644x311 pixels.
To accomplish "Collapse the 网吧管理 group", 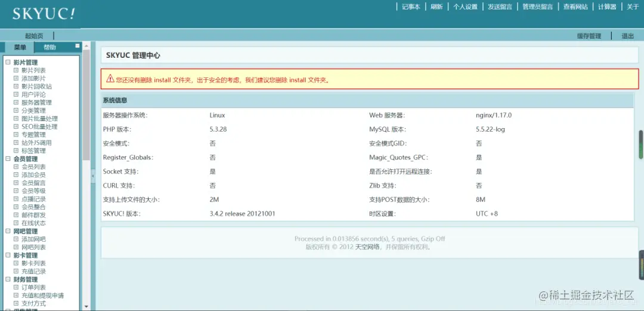I will (x=8, y=231).
